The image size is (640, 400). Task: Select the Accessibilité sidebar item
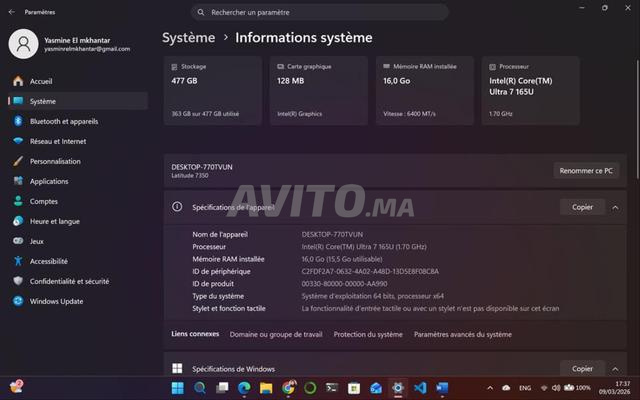[48, 261]
